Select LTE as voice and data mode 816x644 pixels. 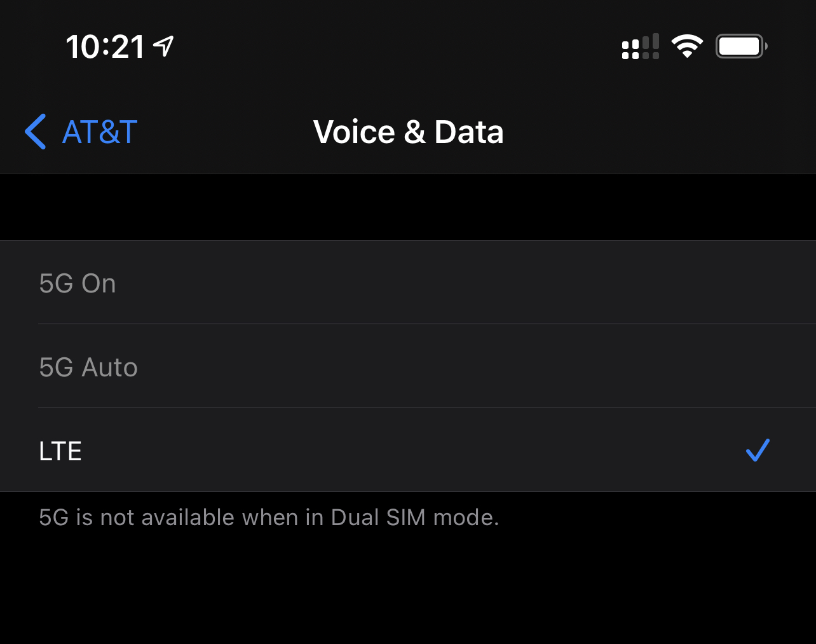(408, 451)
